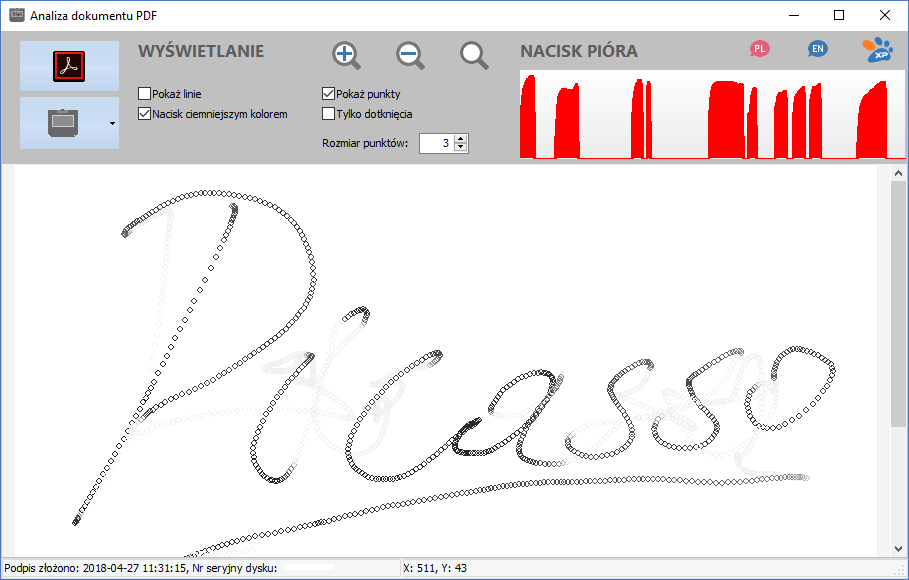The height and width of the screenshot is (580, 909).
Task: Open the XP paw logo icon
Action: (x=877, y=50)
